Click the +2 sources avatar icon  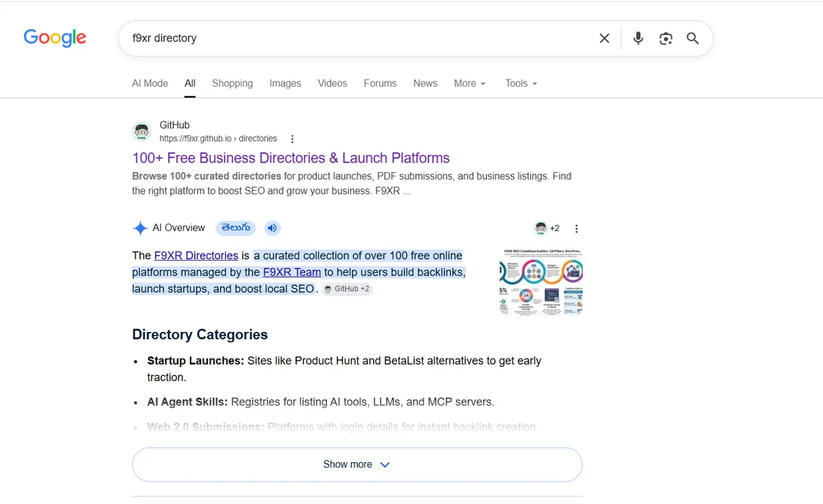[x=540, y=228]
